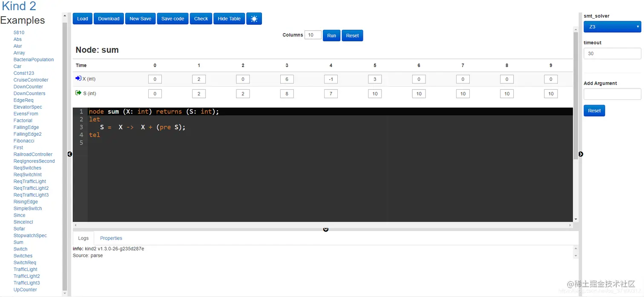The width and height of the screenshot is (644, 297).
Task: Open the Car example
Action: pyautogui.click(x=17, y=66)
